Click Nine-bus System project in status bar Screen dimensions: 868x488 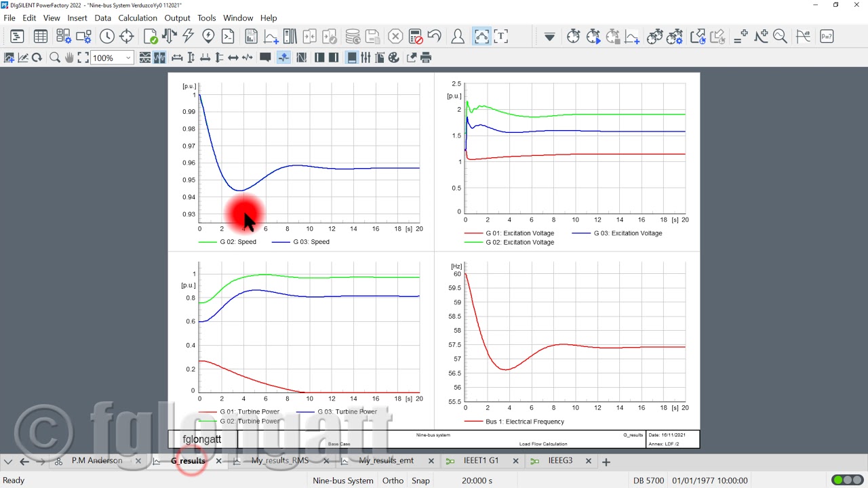tap(343, 481)
